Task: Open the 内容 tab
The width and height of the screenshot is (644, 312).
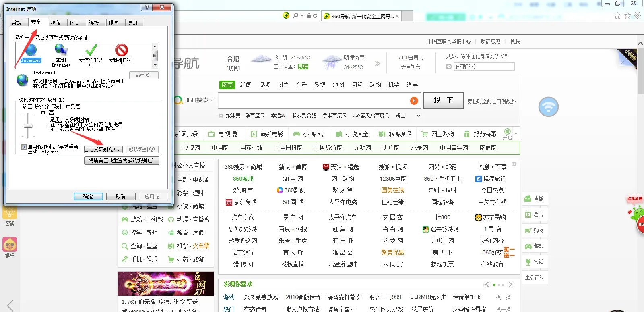Action: 75,23
